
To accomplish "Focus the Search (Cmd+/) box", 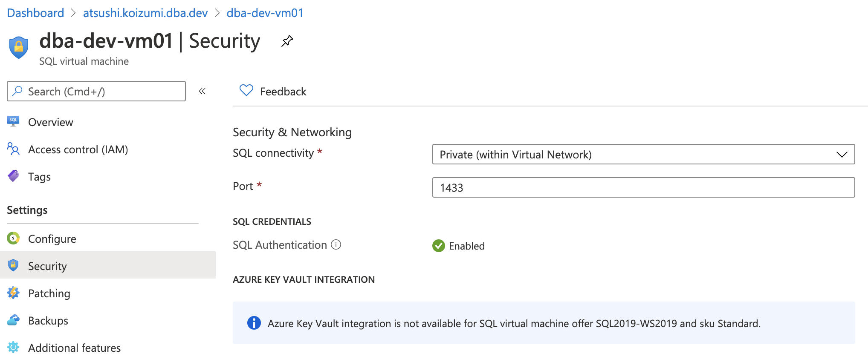I will tap(96, 91).
